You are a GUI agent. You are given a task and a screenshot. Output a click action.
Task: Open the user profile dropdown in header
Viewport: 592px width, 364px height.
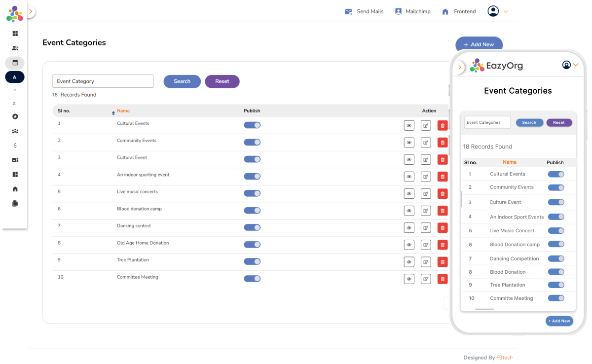click(x=497, y=11)
